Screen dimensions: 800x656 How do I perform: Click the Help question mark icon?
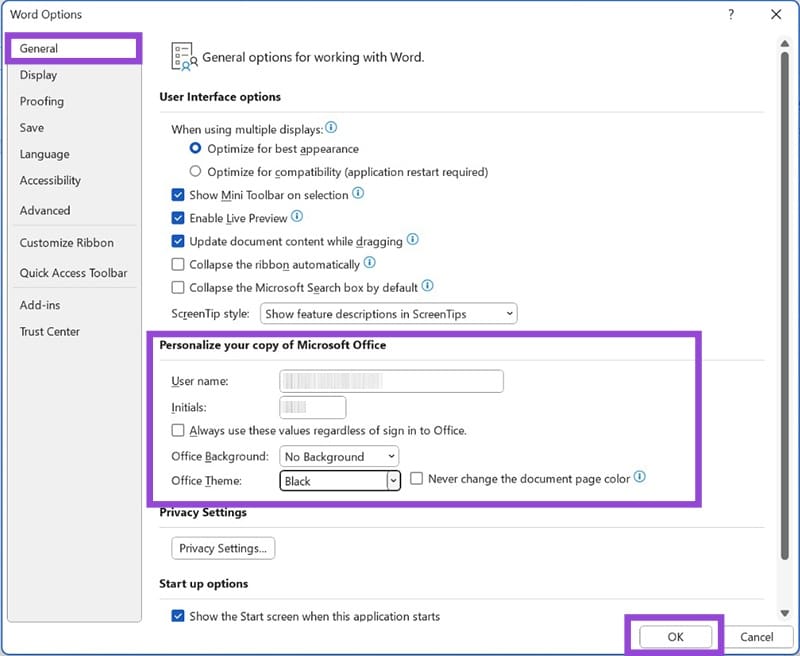tap(730, 14)
